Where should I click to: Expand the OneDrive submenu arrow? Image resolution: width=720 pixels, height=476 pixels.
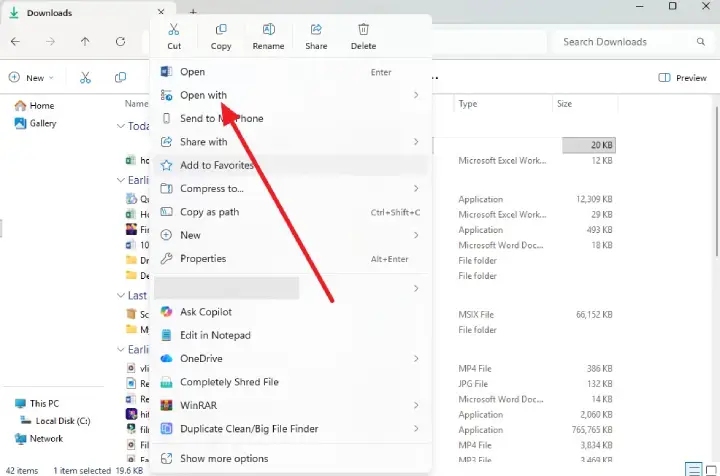416,358
